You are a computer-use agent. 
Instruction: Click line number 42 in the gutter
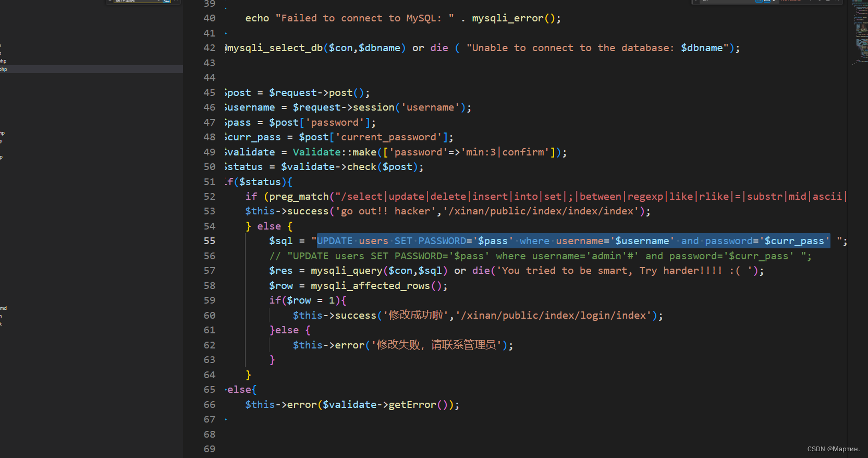tap(209, 48)
